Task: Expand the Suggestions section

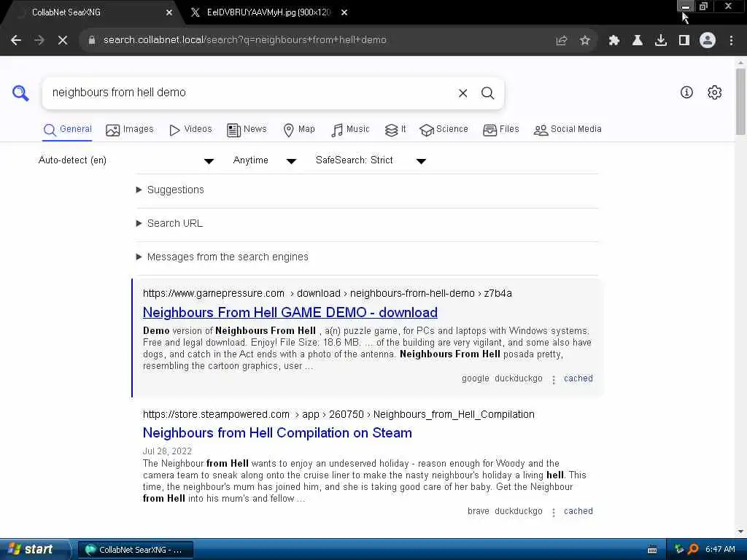Action: click(x=175, y=190)
